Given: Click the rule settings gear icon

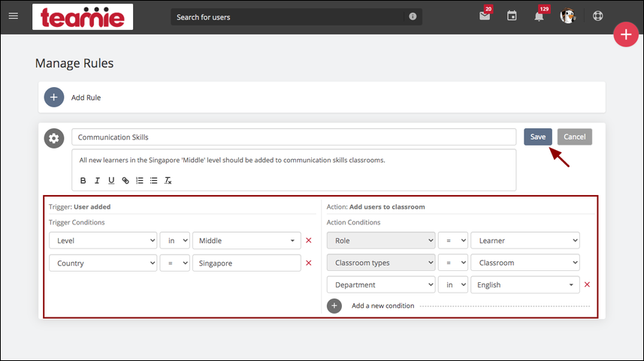Looking at the screenshot, I should click(x=54, y=138).
